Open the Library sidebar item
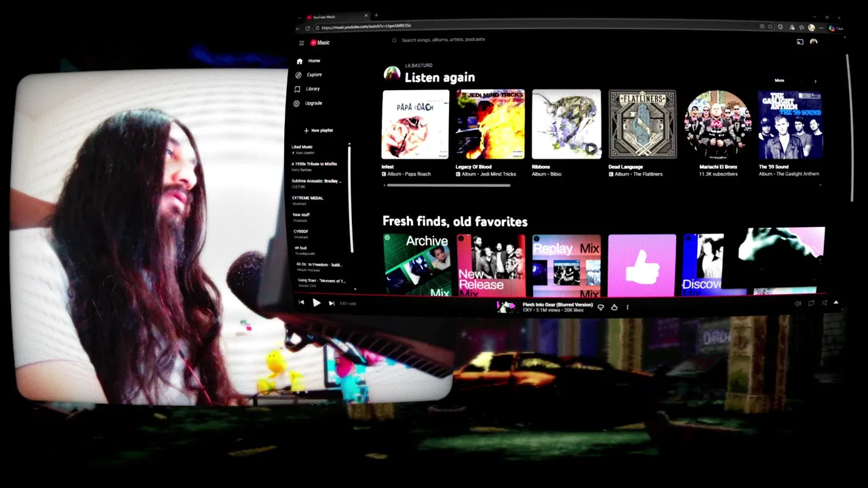 pos(313,89)
